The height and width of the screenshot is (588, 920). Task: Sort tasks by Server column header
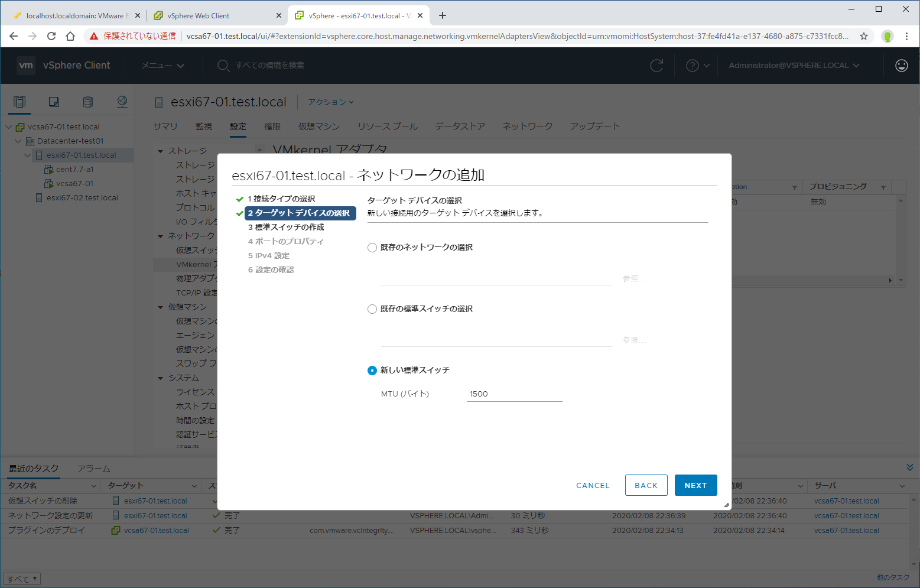coord(825,486)
